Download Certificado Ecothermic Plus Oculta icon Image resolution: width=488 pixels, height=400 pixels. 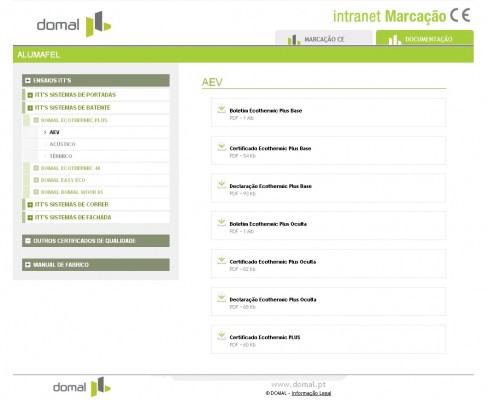click(221, 260)
